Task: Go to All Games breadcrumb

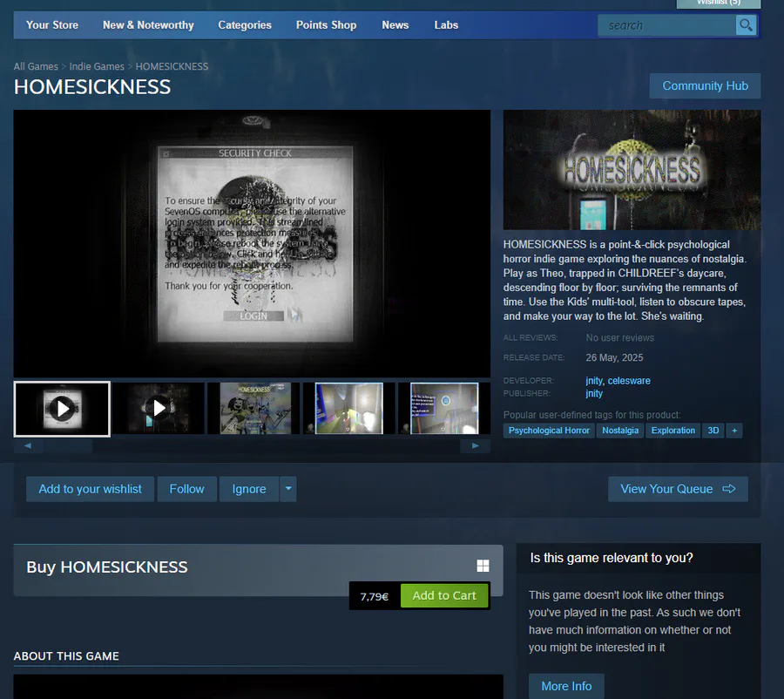Action: pos(36,66)
